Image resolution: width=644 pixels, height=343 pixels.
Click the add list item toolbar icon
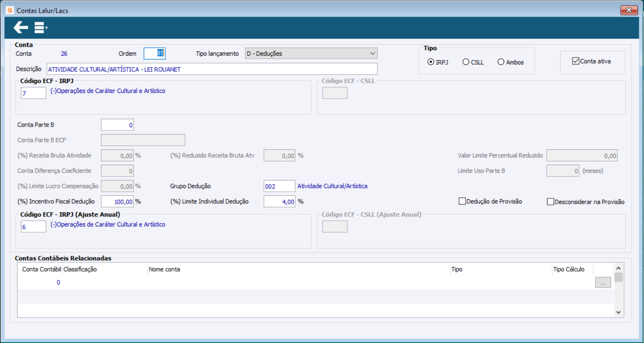click(x=41, y=28)
